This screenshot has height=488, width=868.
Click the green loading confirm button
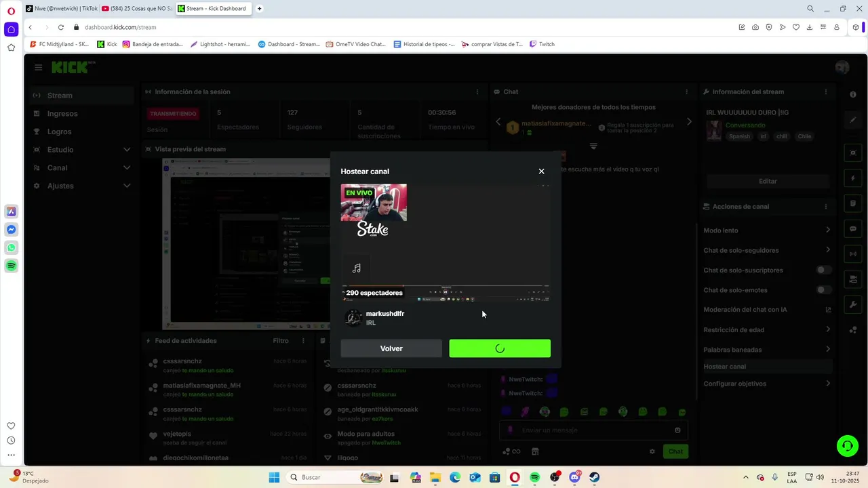[x=500, y=348]
